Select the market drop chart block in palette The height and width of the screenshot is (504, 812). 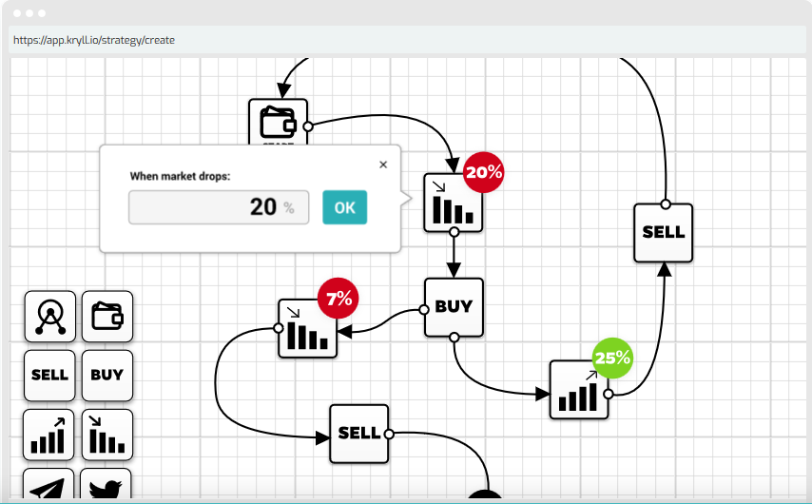coord(107,436)
